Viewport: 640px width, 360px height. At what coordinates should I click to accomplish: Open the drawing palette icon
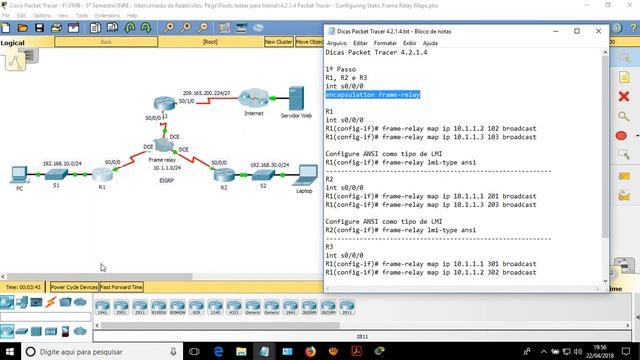(x=224, y=28)
